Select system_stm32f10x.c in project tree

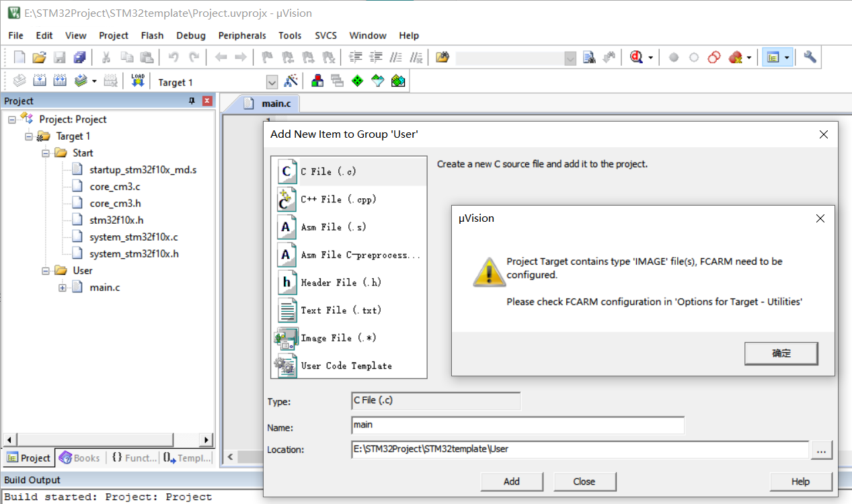pos(134,237)
